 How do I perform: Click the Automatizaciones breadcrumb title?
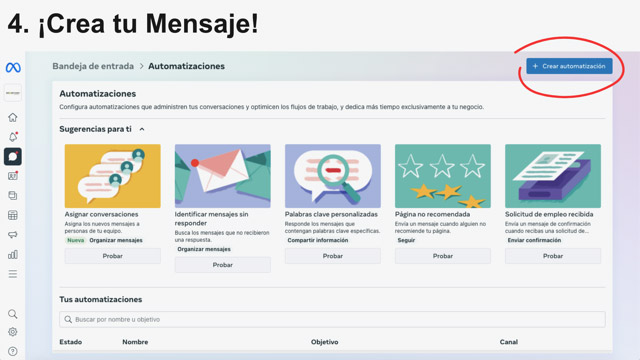(186, 66)
